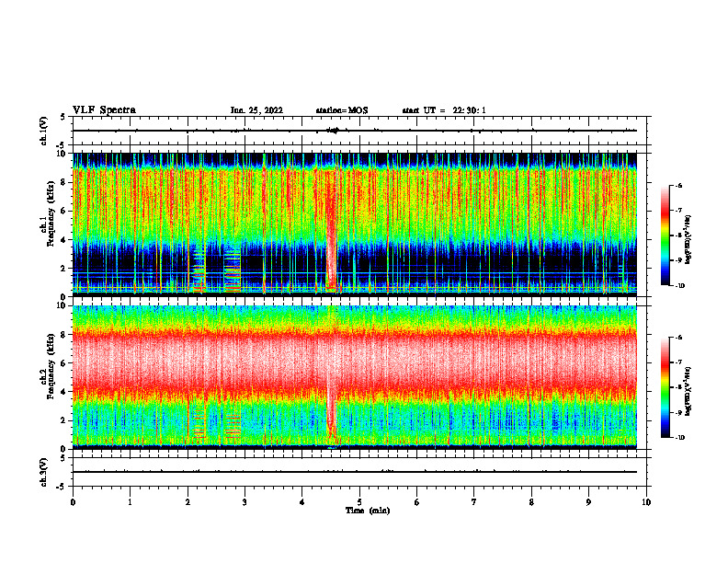Click the "station=MOS" label

tap(342, 110)
